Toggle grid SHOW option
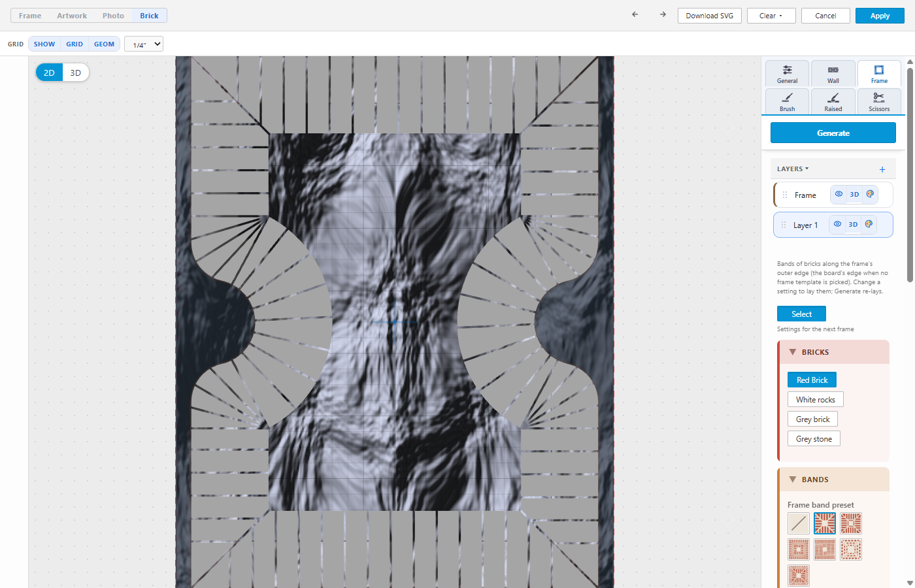 point(44,44)
